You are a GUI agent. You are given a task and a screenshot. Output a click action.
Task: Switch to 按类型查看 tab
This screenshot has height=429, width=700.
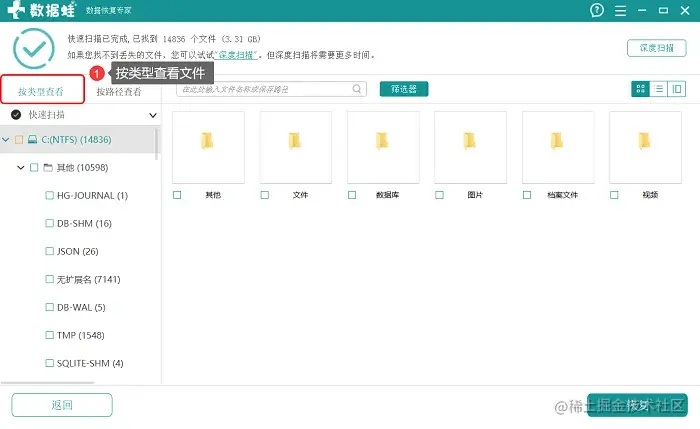pyautogui.click(x=42, y=90)
